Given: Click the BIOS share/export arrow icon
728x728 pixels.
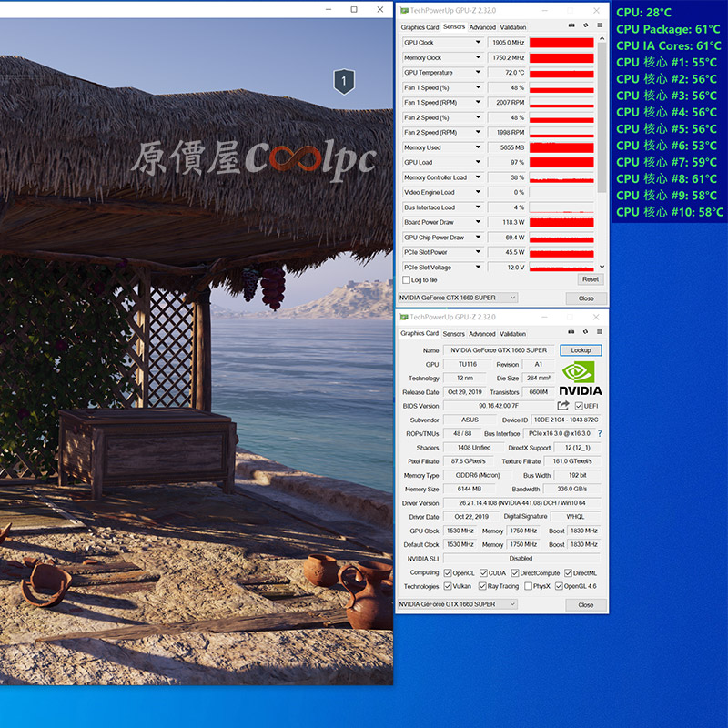Looking at the screenshot, I should 563,406.
